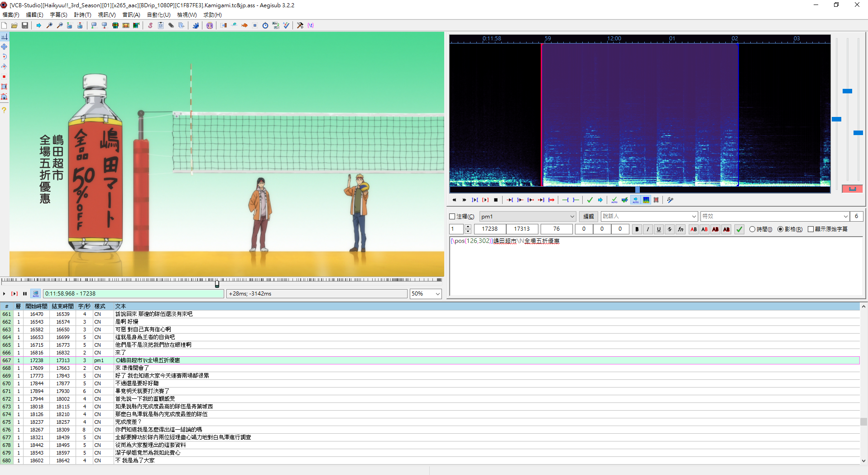Image resolution: width=868 pixels, height=475 pixels.
Task: Commit the subtitle line with the edit-box check
Action: [739, 229]
